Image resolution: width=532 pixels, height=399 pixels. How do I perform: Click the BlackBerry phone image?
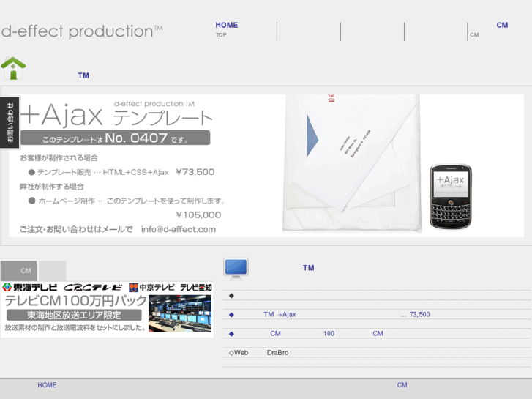(x=450, y=196)
